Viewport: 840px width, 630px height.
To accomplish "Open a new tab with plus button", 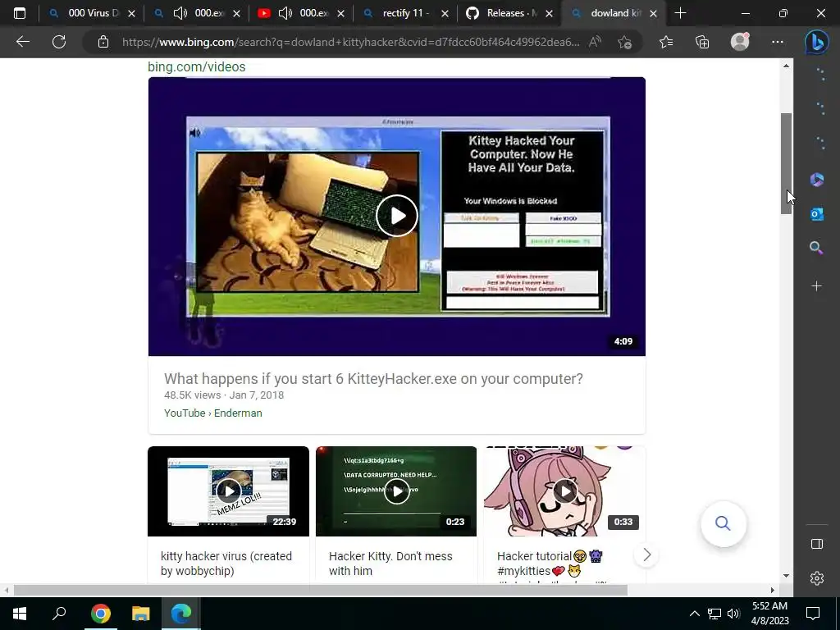I will point(680,13).
